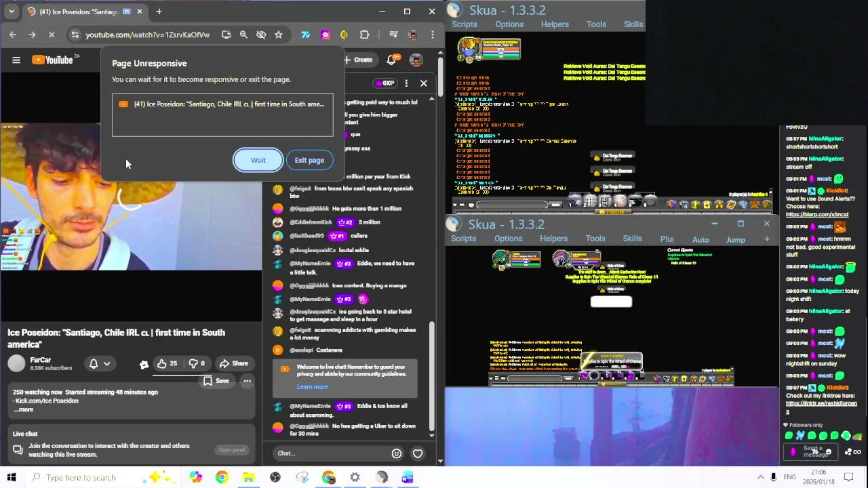Screen dimensions: 868x488
Task: Click install app icon in address bar
Action: coord(226,35)
